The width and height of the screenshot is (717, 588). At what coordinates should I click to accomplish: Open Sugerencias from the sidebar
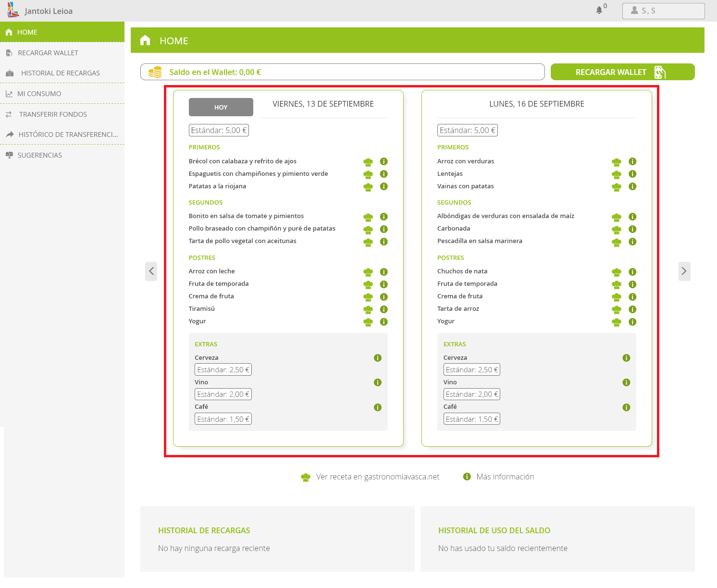pyautogui.click(x=39, y=155)
